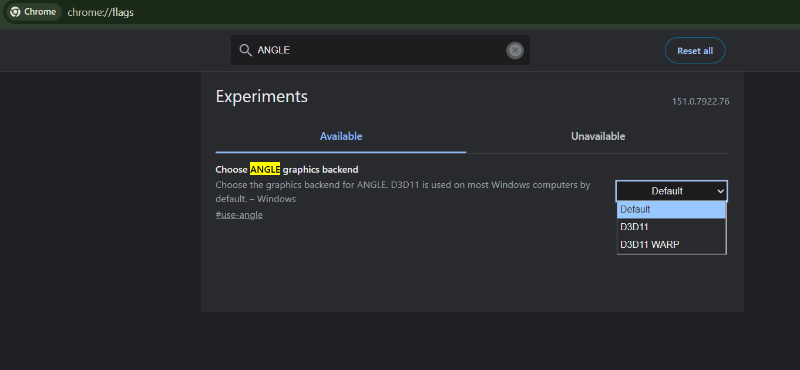Choose the Default option in list
800x370 pixels.
pyautogui.click(x=671, y=209)
